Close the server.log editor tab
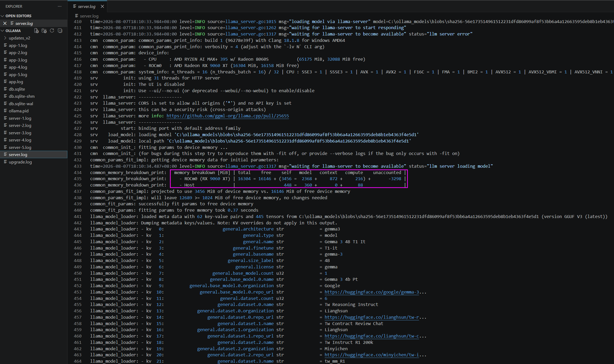 click(x=102, y=6)
